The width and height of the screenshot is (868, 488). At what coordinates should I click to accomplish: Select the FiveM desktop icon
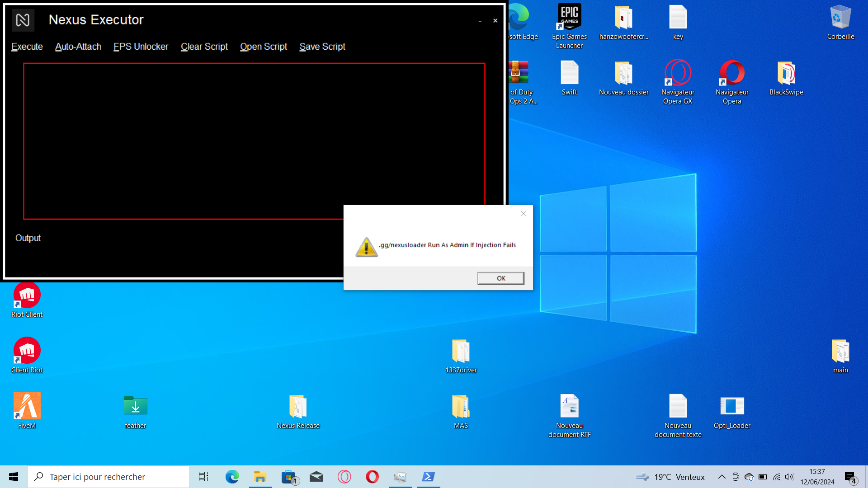tap(27, 406)
